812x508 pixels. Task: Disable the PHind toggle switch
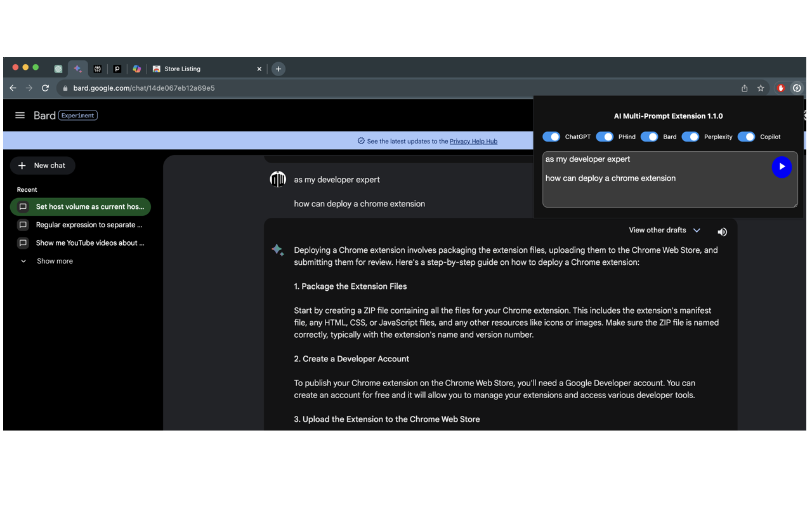tap(605, 137)
